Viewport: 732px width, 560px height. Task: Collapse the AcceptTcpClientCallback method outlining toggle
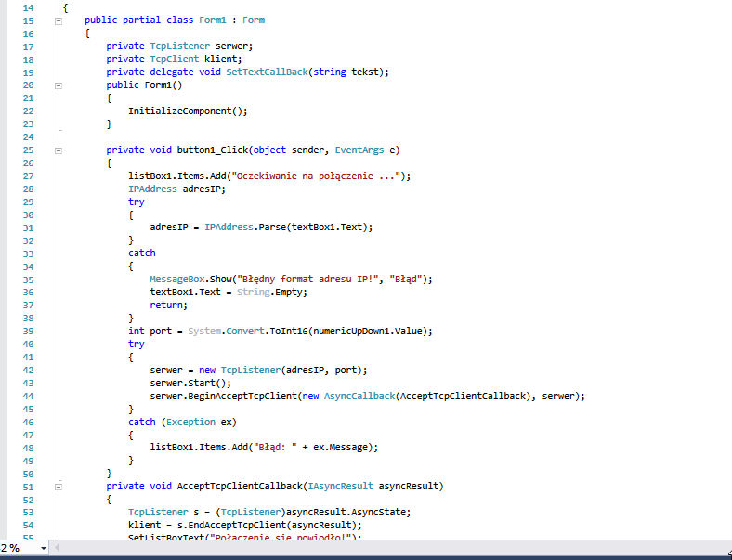[59, 487]
